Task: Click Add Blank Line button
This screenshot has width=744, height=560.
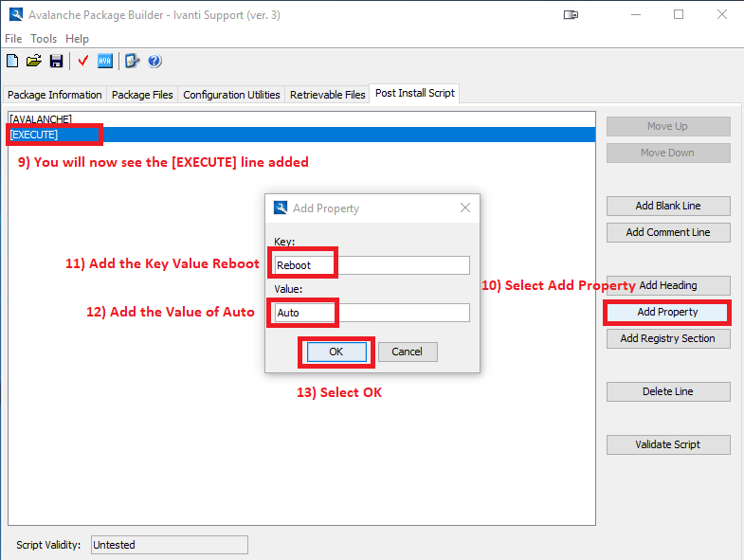Action: click(668, 206)
